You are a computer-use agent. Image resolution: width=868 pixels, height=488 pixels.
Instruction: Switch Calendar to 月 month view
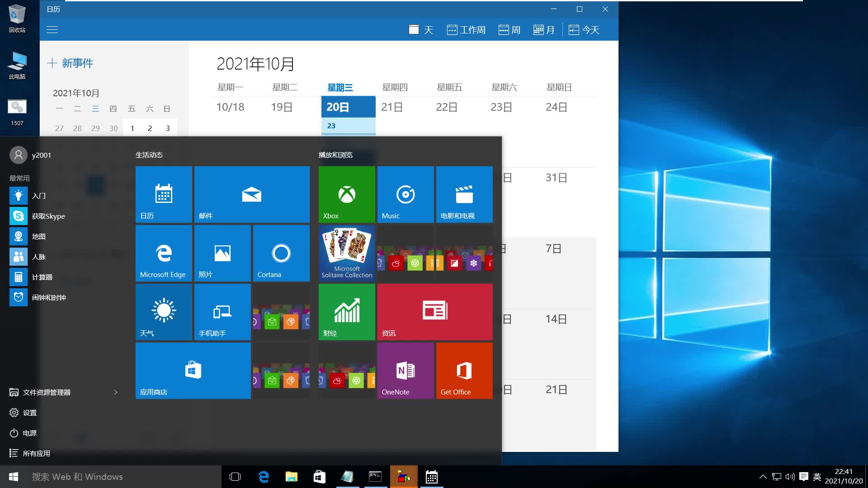click(x=544, y=30)
